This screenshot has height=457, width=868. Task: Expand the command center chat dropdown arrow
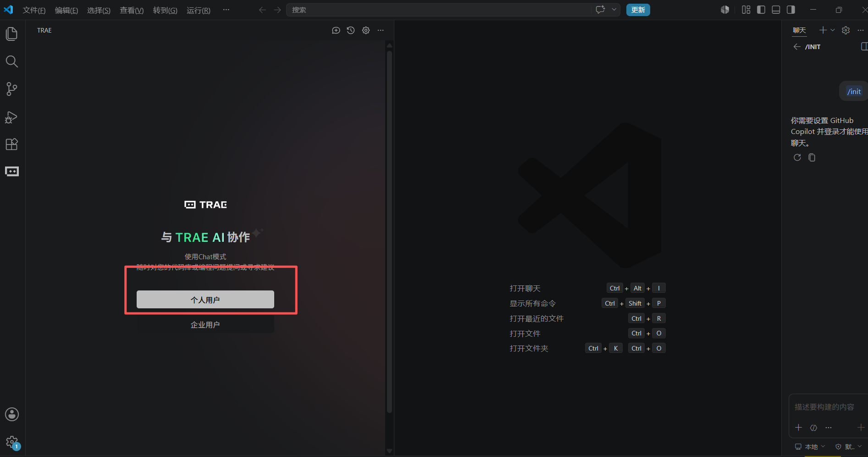614,10
